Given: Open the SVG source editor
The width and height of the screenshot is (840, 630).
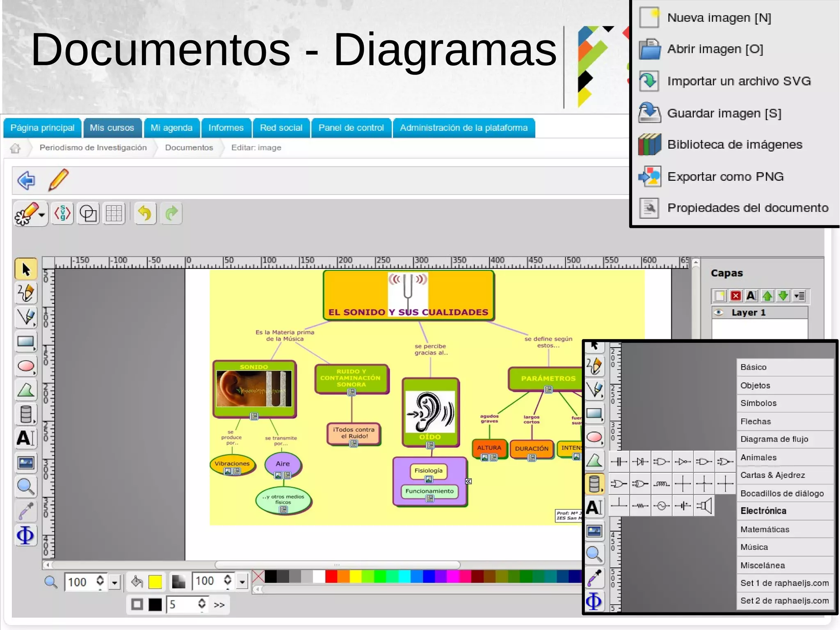Looking at the screenshot, I should [x=62, y=213].
